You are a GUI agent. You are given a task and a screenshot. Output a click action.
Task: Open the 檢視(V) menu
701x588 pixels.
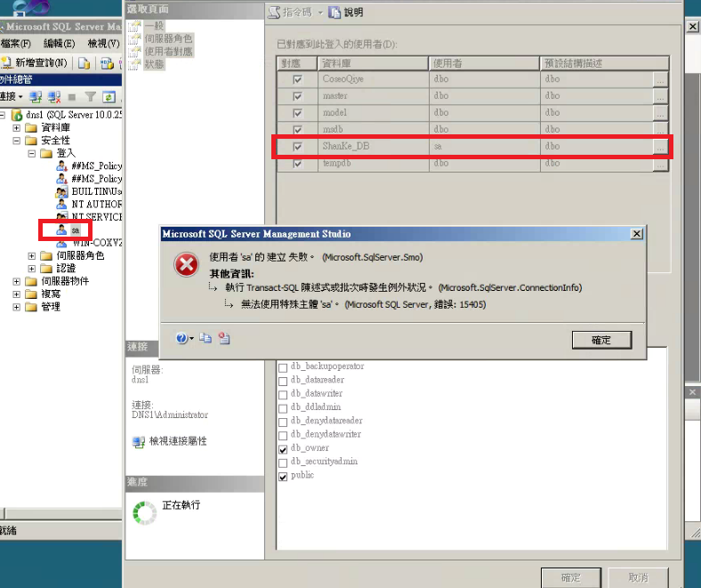104,44
